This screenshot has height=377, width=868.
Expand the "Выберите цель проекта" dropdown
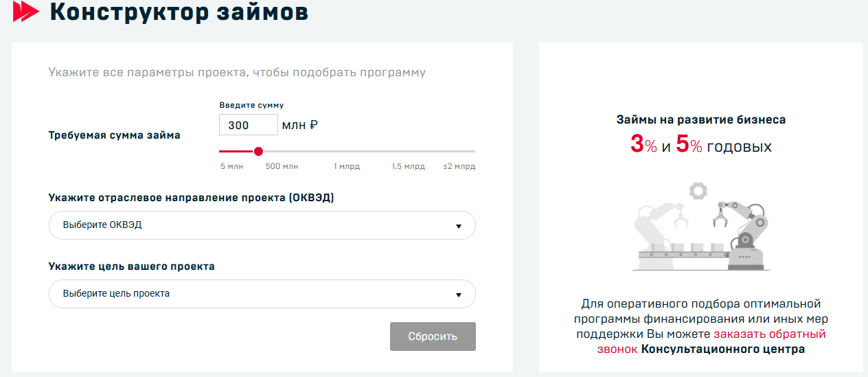262,294
